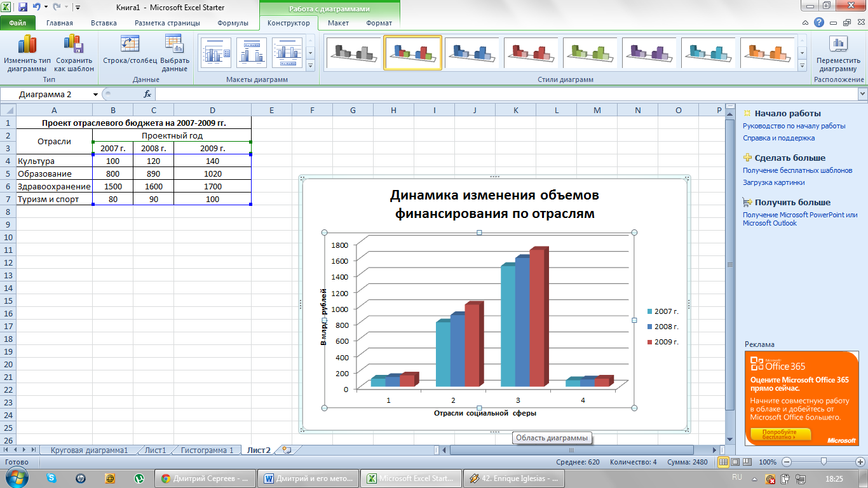This screenshot has width=868, height=488.
Task: Click Save as Template icon
Action: (x=74, y=55)
